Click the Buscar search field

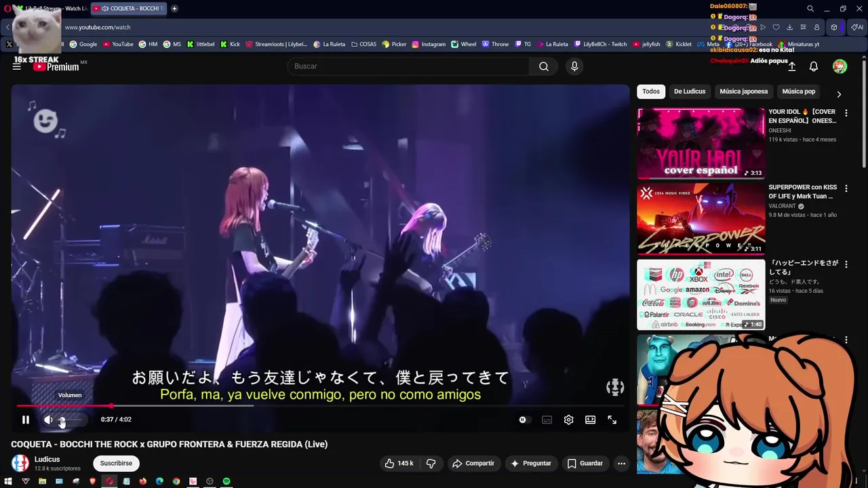(408, 66)
